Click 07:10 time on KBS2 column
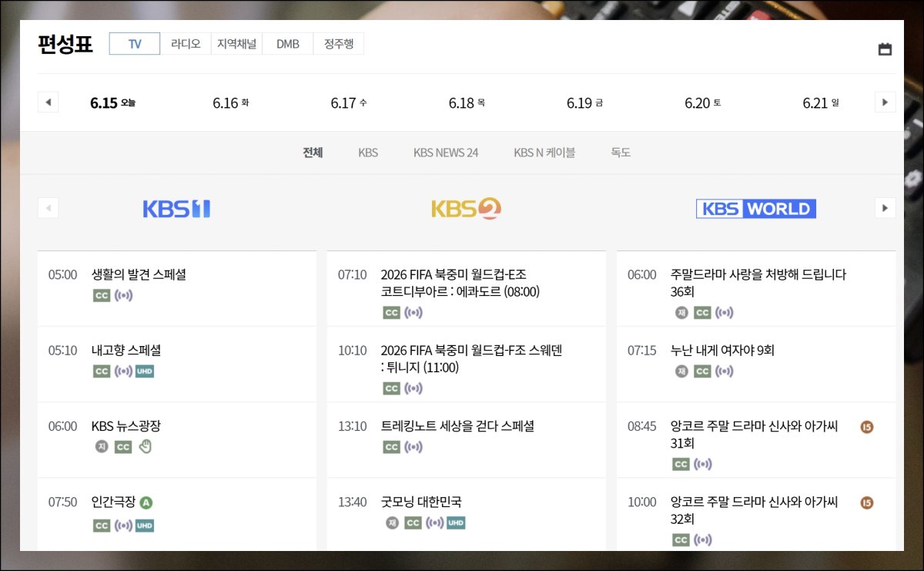The image size is (924, 571). coord(352,274)
